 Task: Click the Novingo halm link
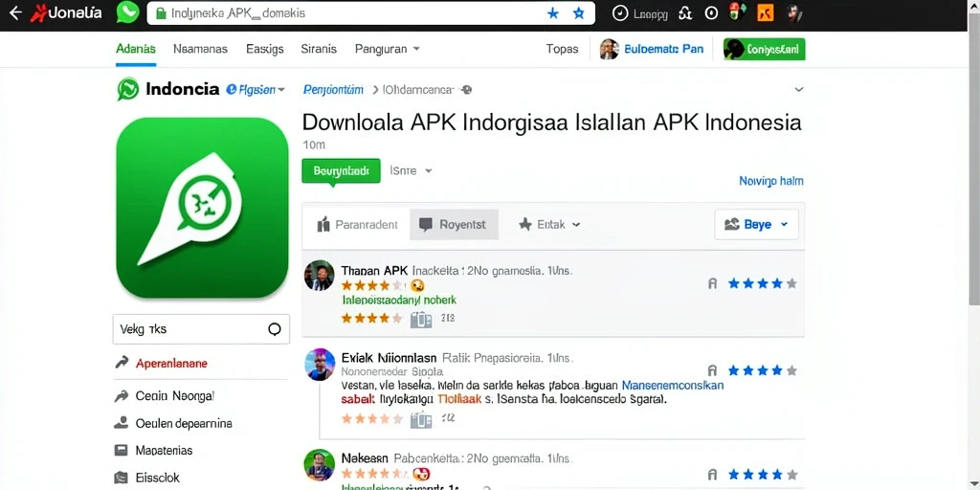771,181
